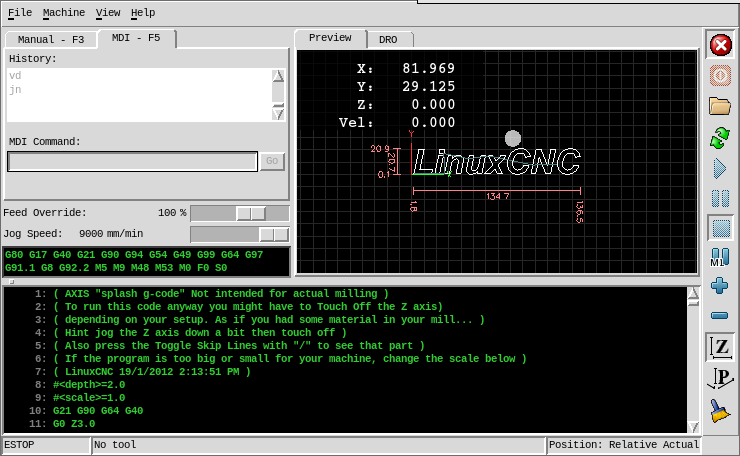
Task: Select G-code line 10 'G21 G90 G64 G40'
Action: click(x=98, y=411)
